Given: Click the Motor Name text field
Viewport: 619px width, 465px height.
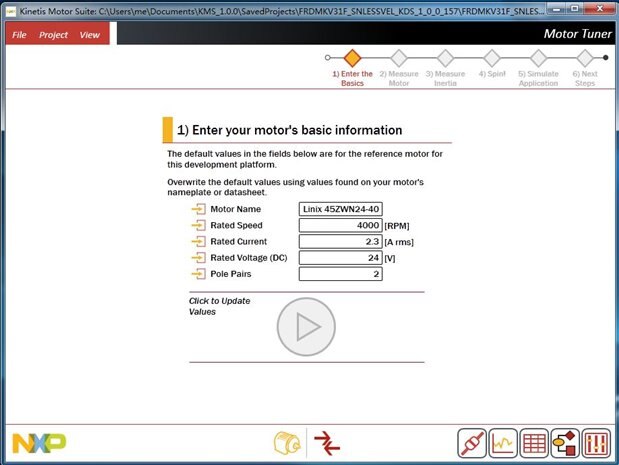Looking at the screenshot, I should tap(341, 209).
